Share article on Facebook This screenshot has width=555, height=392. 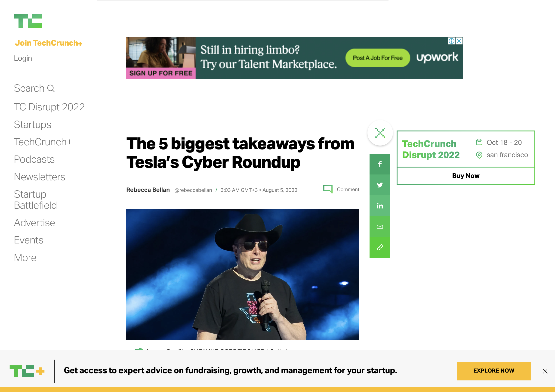pyautogui.click(x=380, y=164)
